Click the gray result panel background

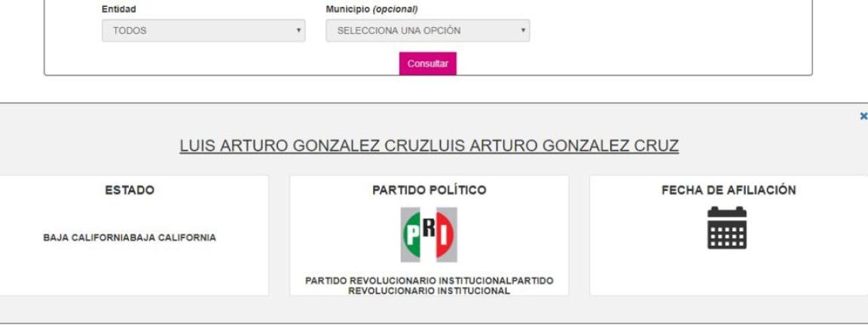click(429, 309)
